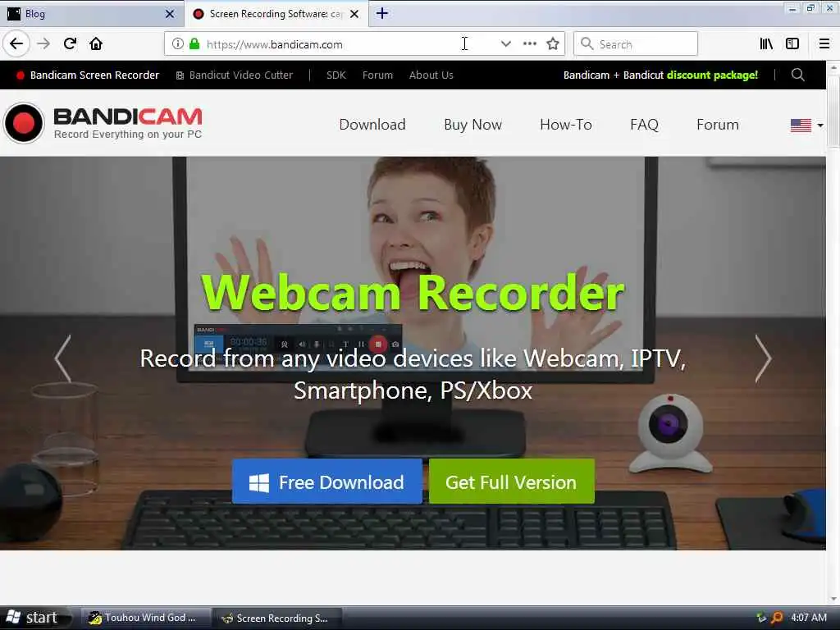Click the Free Download button

[x=326, y=482]
